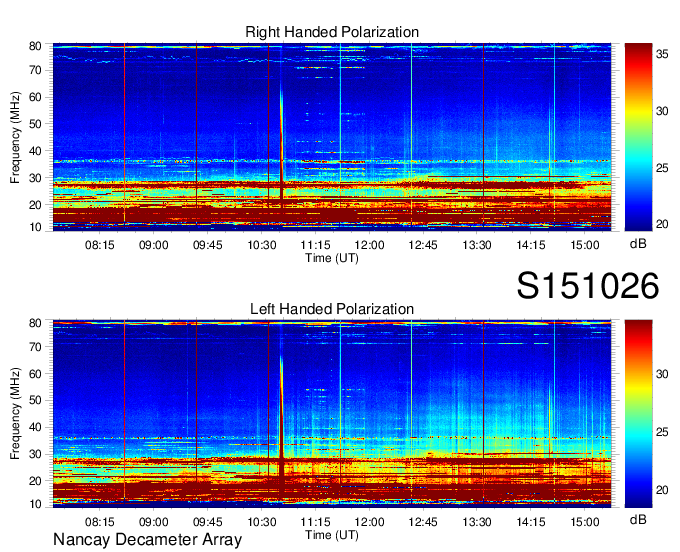Click the bottom color bar's 'dB' label

point(638,519)
